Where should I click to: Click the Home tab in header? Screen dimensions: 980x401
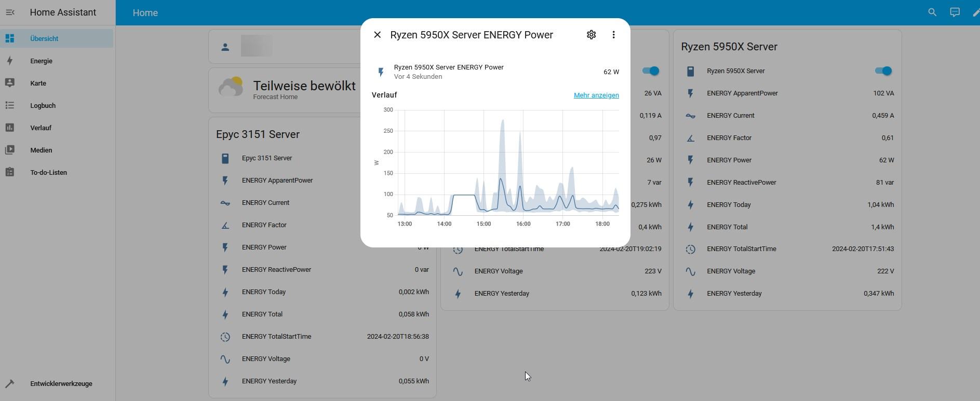click(x=145, y=13)
